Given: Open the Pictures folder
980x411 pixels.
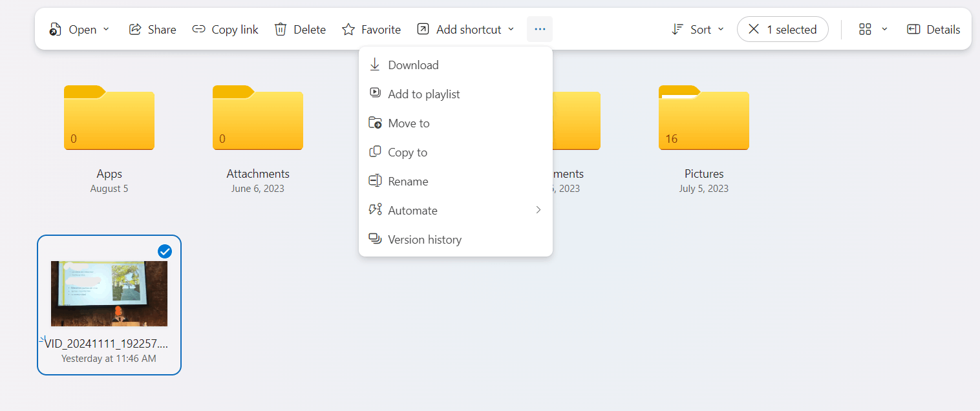Looking at the screenshot, I should tap(703, 118).
